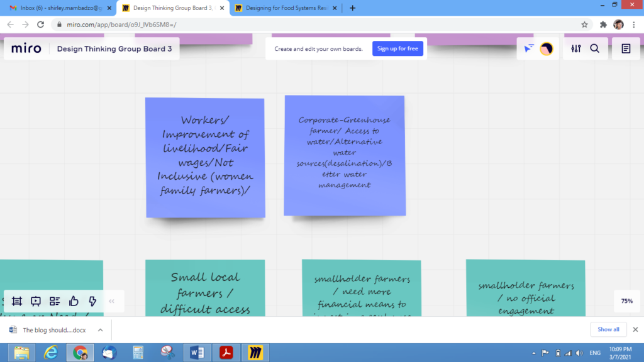Image resolution: width=644 pixels, height=362 pixels.
Task: Open a new browser tab
Action: tap(352, 8)
